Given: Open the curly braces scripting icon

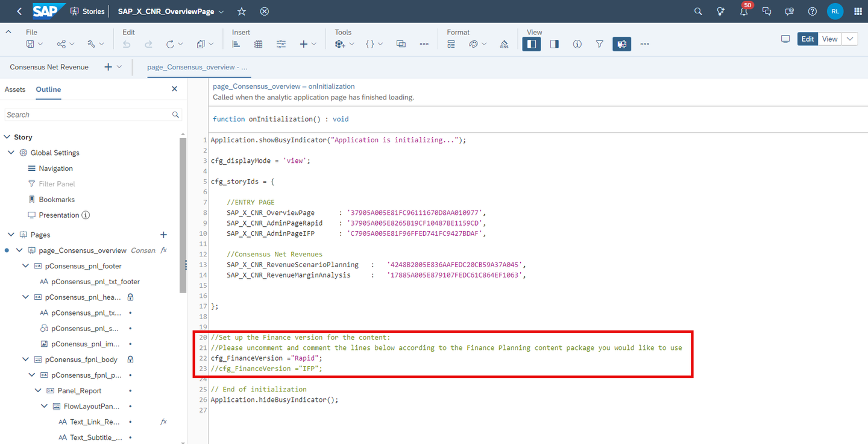Looking at the screenshot, I should point(370,44).
